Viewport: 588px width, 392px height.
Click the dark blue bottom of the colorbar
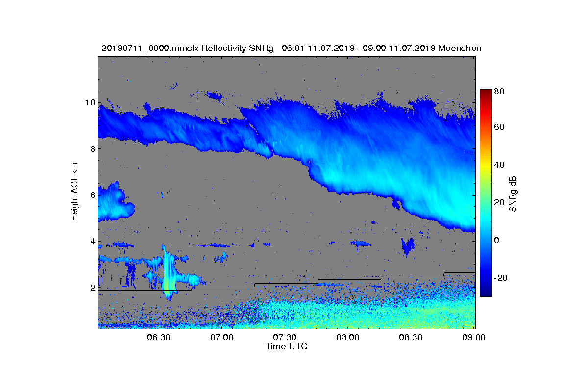point(486,293)
